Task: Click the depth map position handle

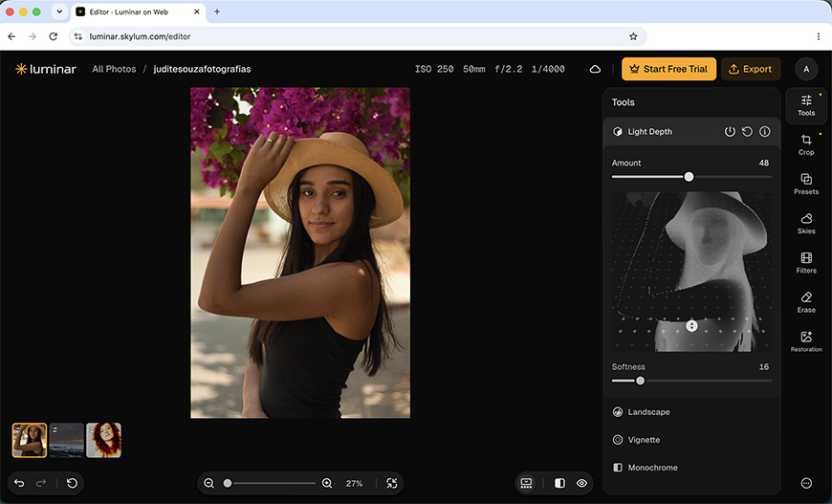Action: point(691,326)
